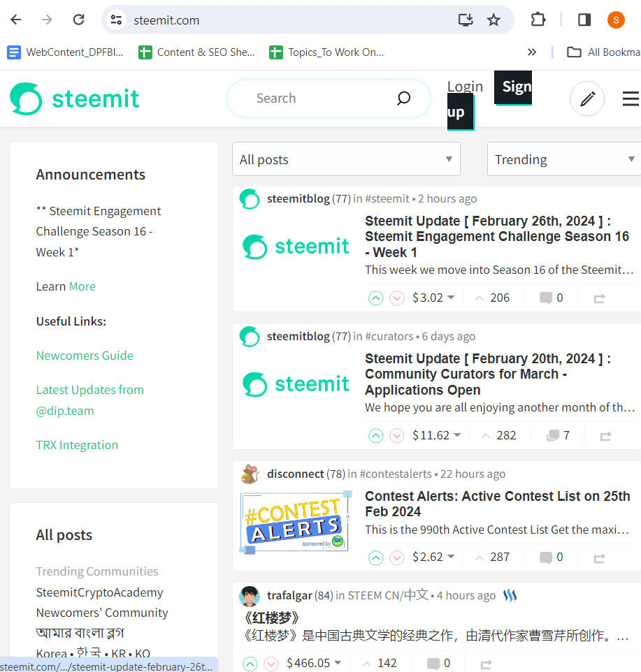Click the browser forward arrow
The height and width of the screenshot is (672, 641).
(x=47, y=20)
